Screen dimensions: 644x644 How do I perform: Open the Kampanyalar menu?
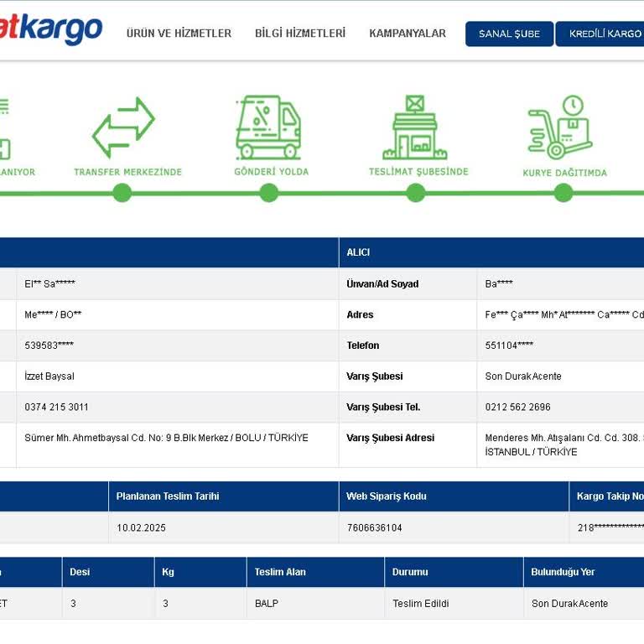pyautogui.click(x=408, y=34)
